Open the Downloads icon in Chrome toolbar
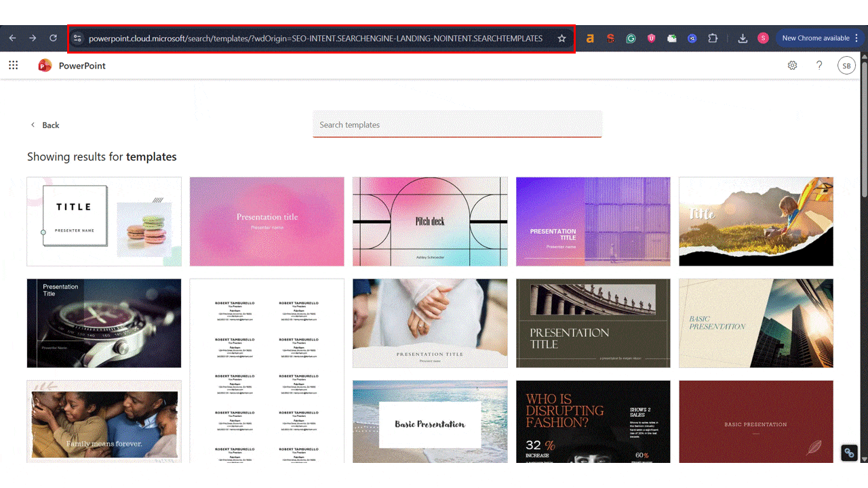This screenshot has height=488, width=868. pos(743,38)
